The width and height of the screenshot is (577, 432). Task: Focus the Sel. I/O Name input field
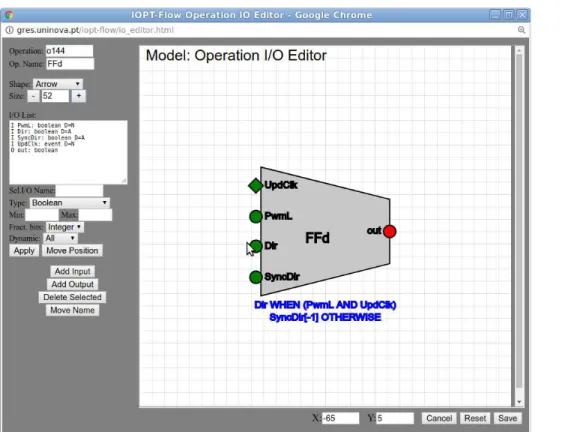tap(79, 191)
